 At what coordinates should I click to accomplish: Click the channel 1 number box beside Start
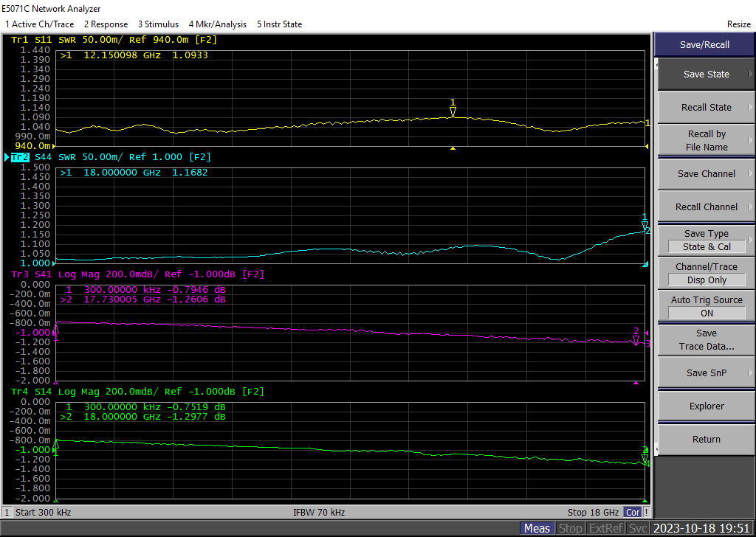click(7, 512)
